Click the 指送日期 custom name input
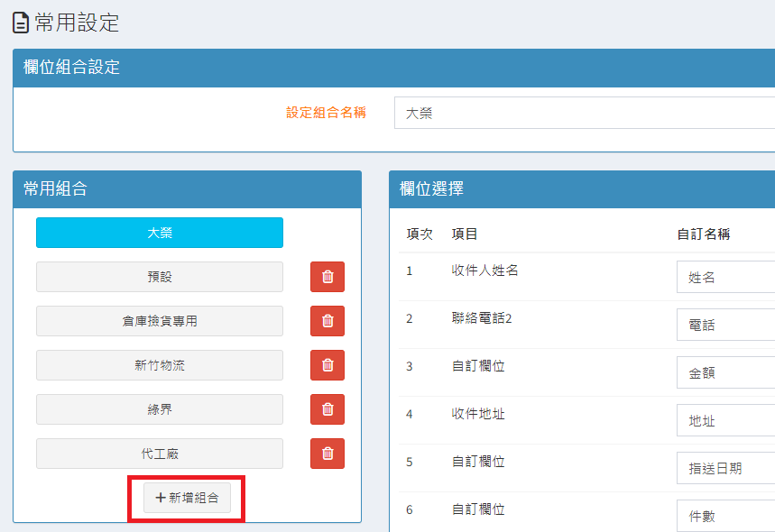Viewport: 775px width, 532px height. 725,468
